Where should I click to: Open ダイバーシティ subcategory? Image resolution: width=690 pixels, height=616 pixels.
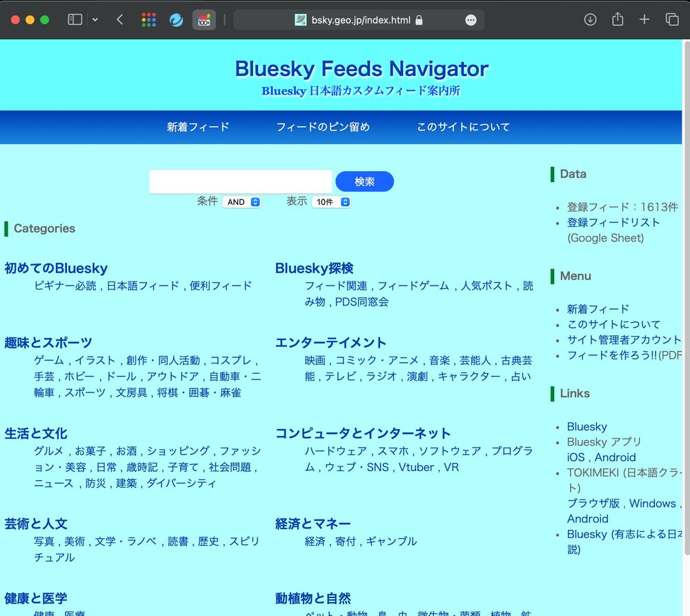coord(181,484)
